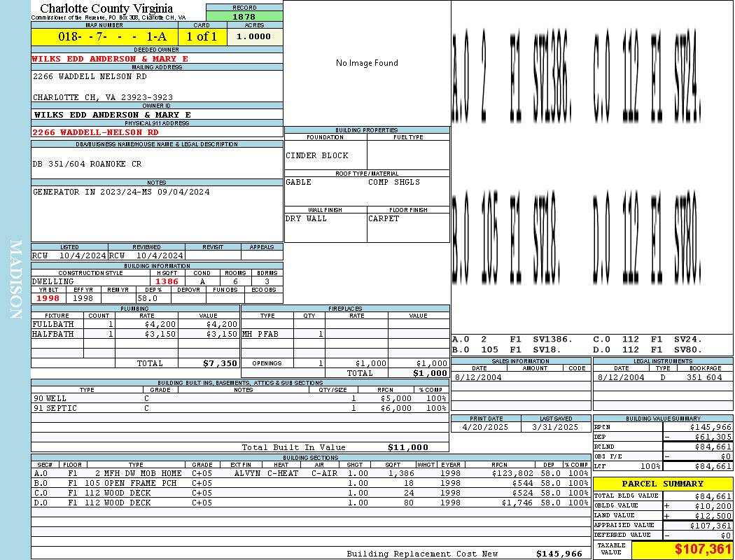Click the HALFBATH plumbing row
The image size is (735, 560).
(135, 334)
